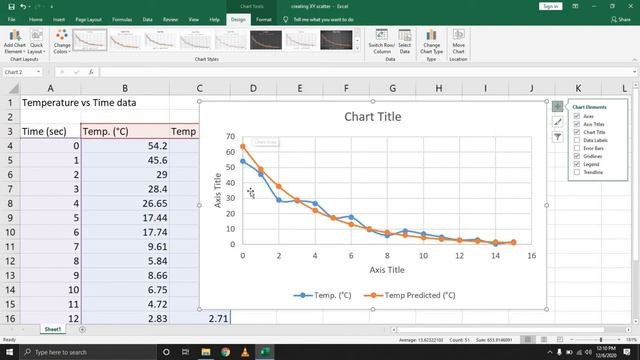Open Cortana circle on taskbar

coord(166,352)
